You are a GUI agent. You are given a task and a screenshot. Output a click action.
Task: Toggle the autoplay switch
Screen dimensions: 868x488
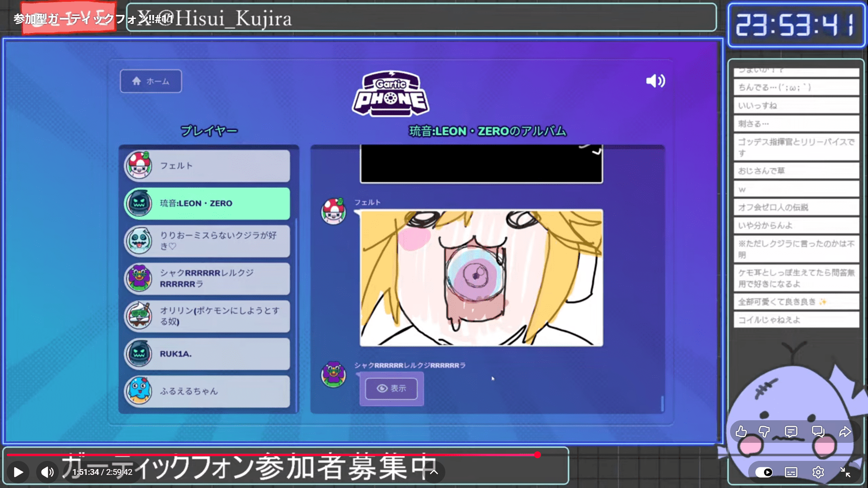[764, 472]
